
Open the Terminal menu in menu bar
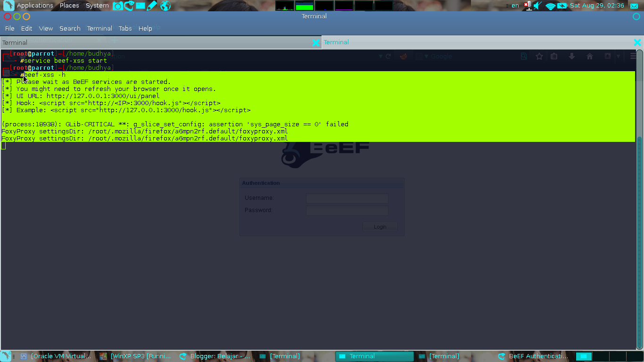click(99, 28)
